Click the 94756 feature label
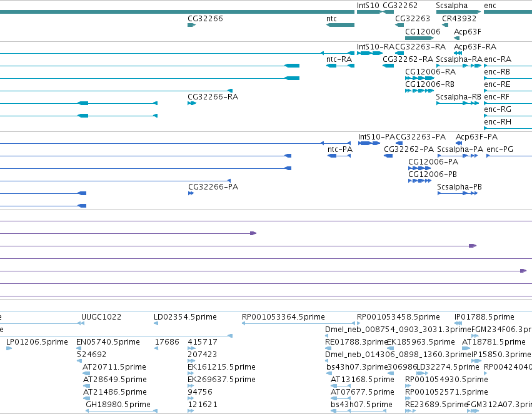 click(x=200, y=393)
